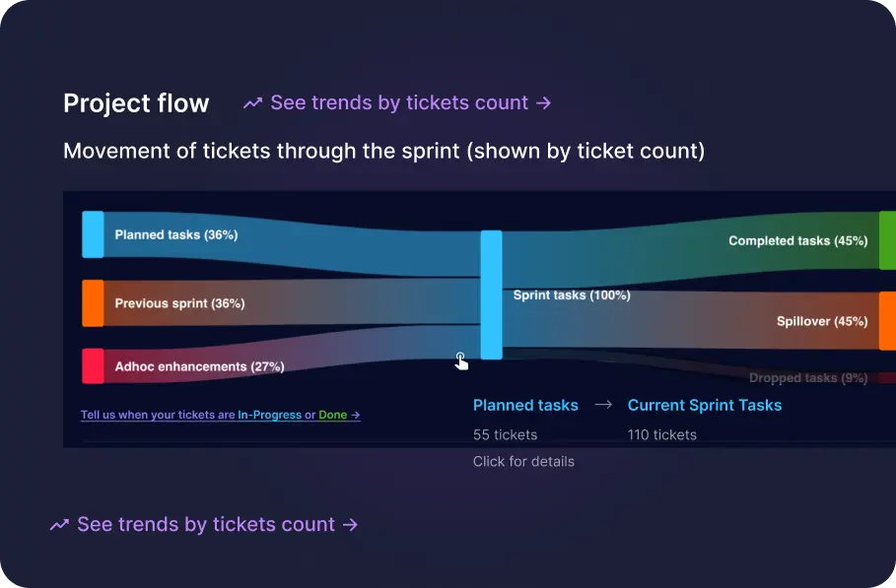
Task: Open Tell us when tickets are In-Progress link
Action: 220,415
